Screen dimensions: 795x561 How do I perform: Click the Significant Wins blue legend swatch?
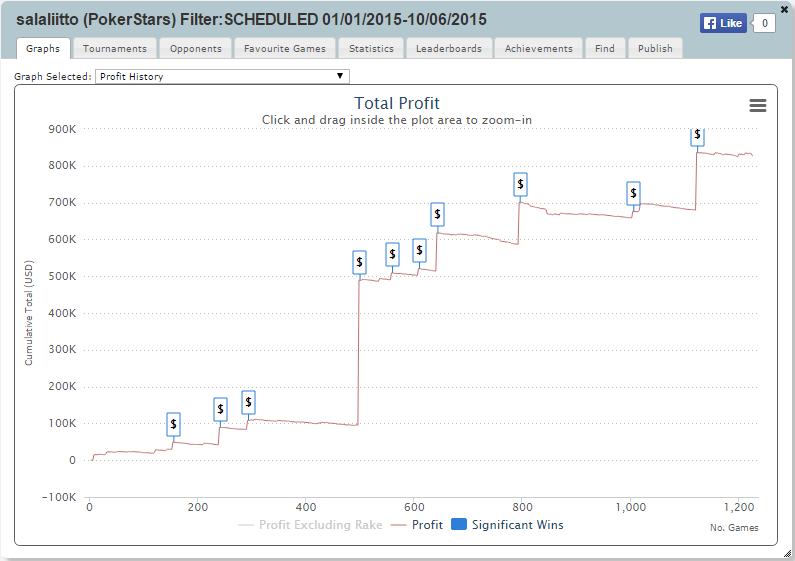pyautogui.click(x=458, y=524)
